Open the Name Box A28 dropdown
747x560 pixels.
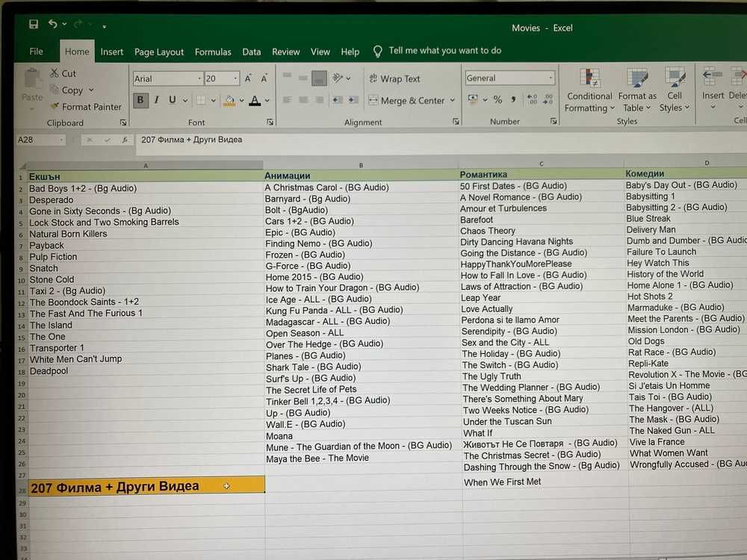pyautogui.click(x=61, y=140)
